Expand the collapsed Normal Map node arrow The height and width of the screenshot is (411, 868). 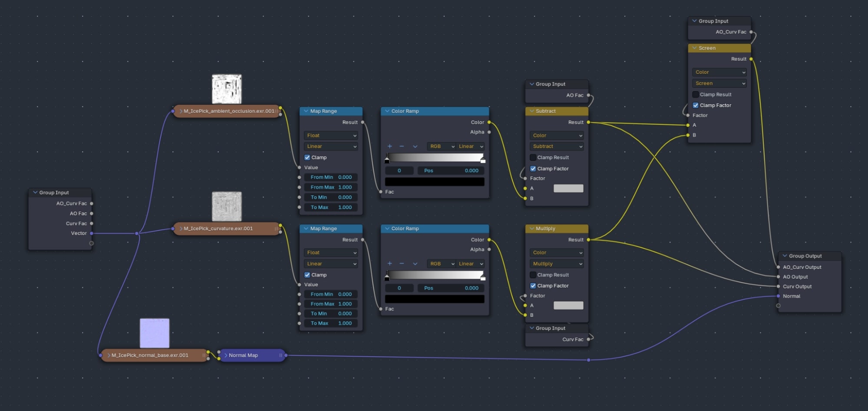225,355
